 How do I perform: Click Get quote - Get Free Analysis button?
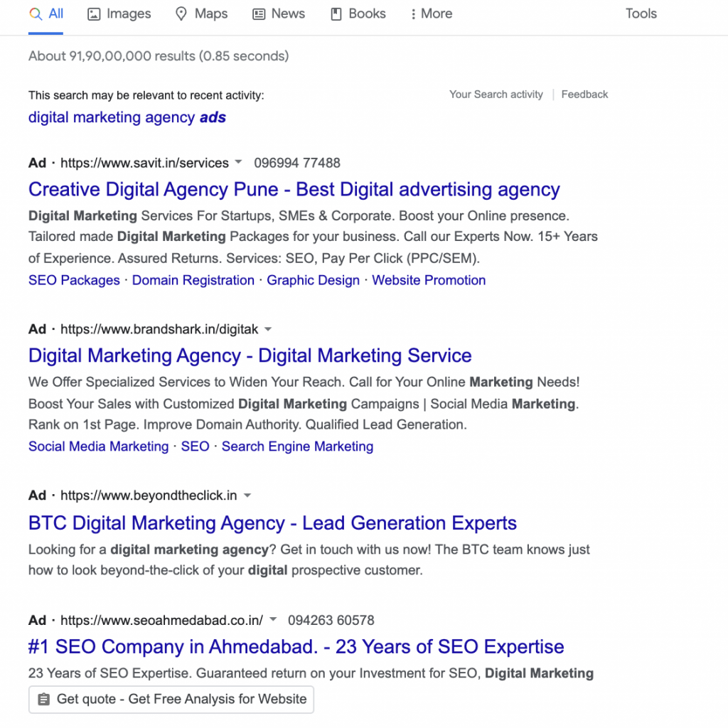pyautogui.click(x=171, y=700)
